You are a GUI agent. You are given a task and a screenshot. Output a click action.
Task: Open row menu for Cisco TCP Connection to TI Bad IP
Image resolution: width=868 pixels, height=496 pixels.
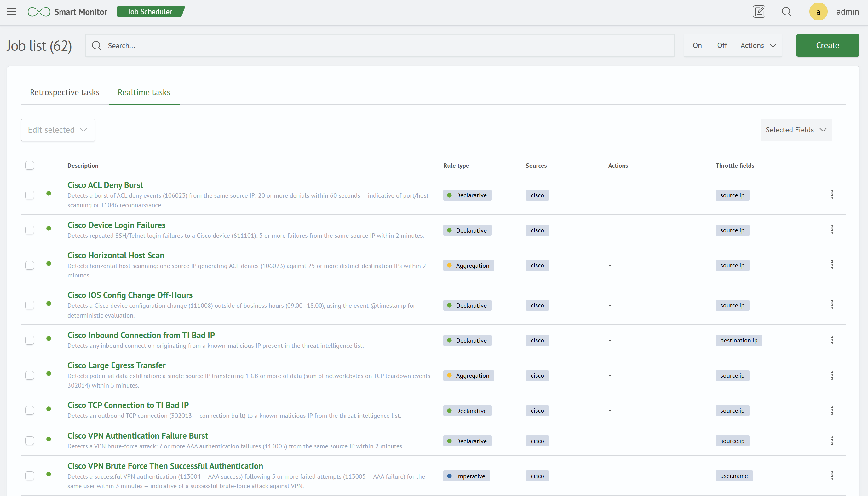tap(831, 410)
